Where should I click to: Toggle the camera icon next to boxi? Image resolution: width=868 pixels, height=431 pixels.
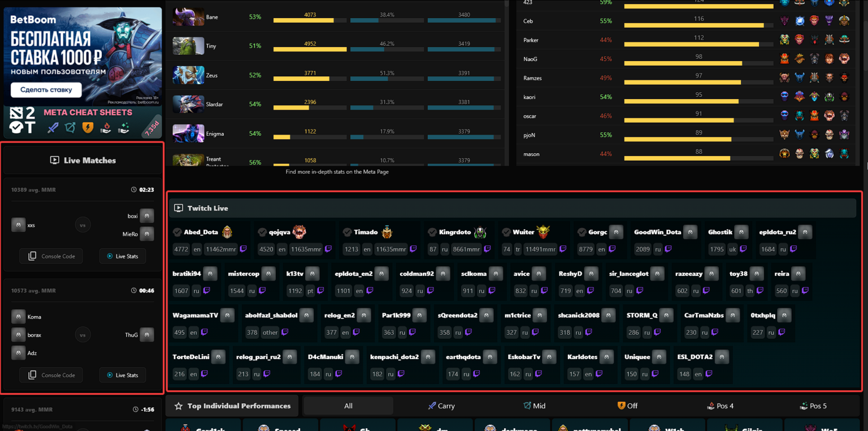coord(146,215)
